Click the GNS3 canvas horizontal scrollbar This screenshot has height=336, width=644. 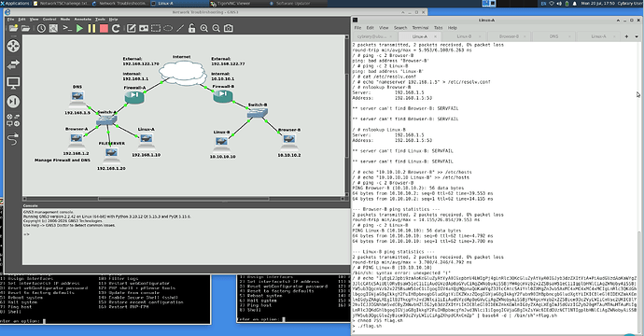point(183,199)
